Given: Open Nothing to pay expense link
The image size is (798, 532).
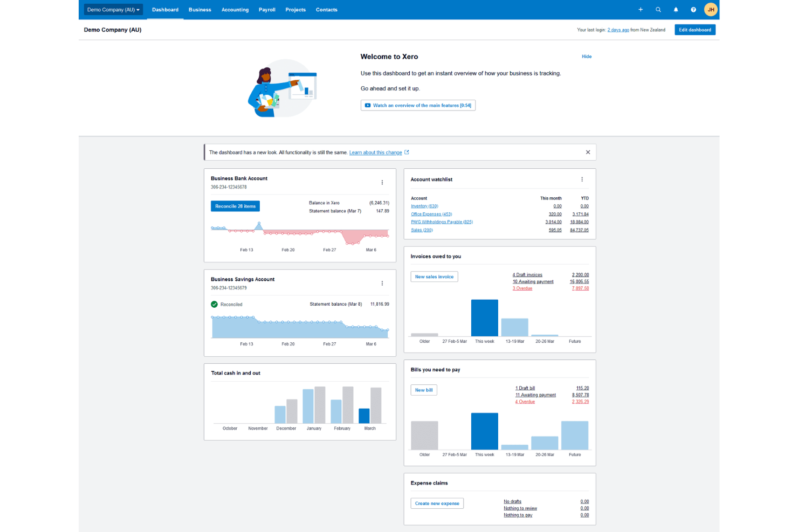Looking at the screenshot, I should click(x=518, y=515).
